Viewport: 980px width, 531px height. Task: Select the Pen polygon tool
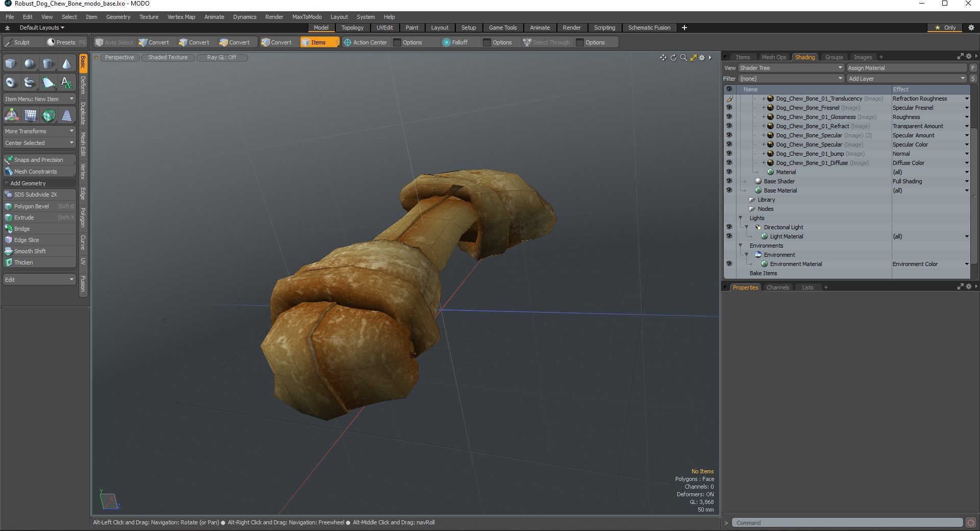pos(48,82)
